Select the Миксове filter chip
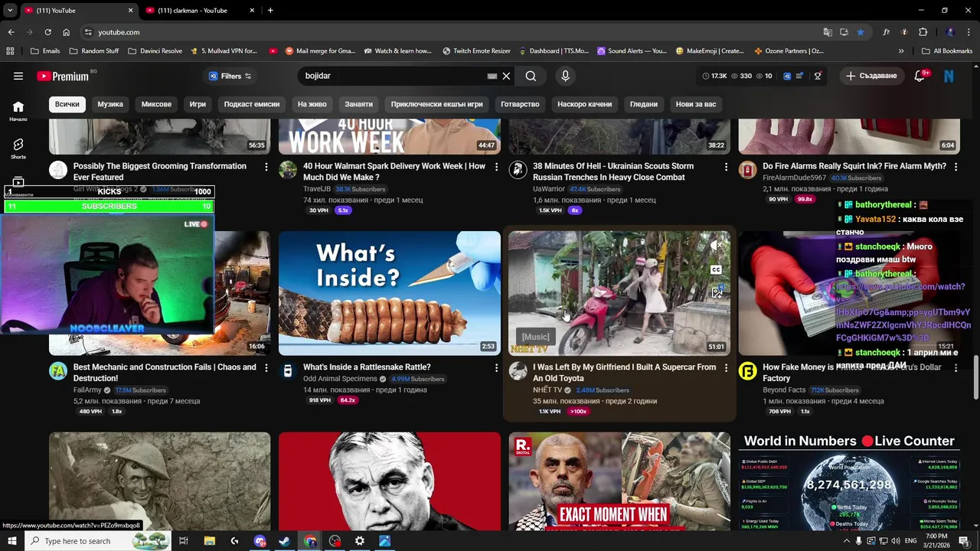 click(x=156, y=104)
